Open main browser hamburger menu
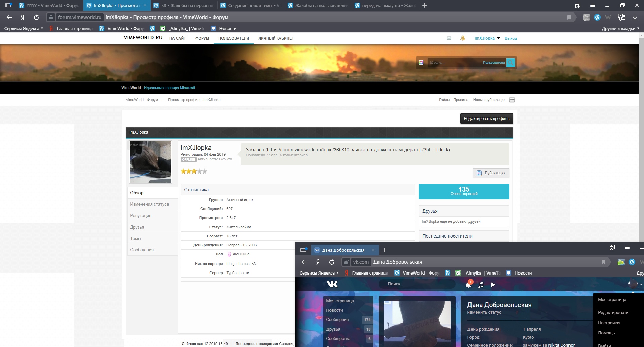 click(593, 5)
